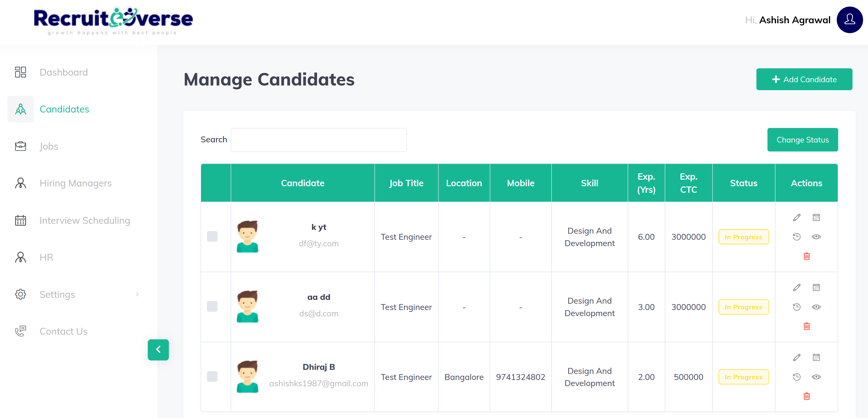Viewport: 868px width, 418px height.
Task: View history icon for Dhiraj B
Action: click(x=797, y=377)
